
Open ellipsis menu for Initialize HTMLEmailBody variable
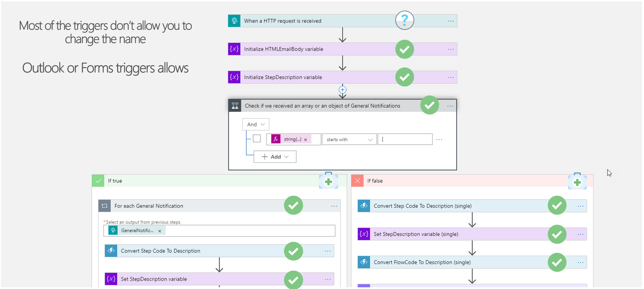pyautogui.click(x=450, y=49)
